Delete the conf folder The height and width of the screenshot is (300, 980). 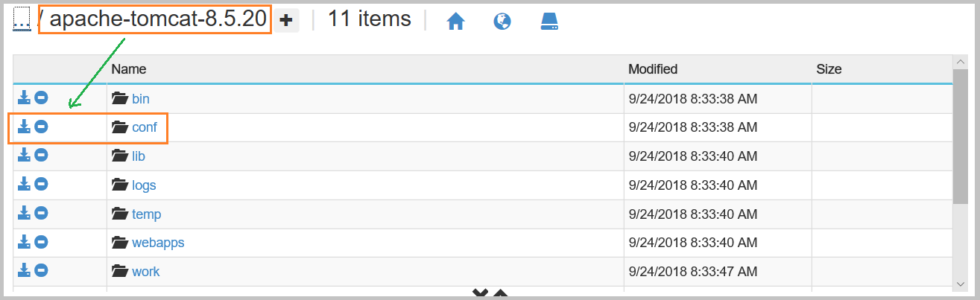[42, 127]
